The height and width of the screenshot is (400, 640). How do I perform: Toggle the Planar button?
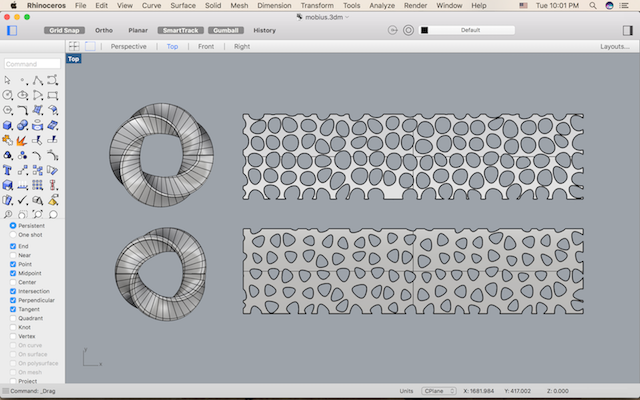[x=138, y=30]
